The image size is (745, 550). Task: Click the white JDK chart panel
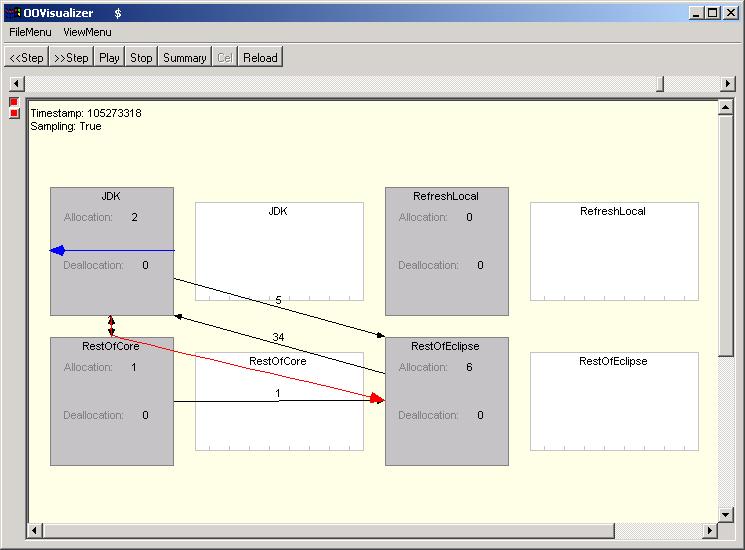pyautogui.click(x=279, y=252)
